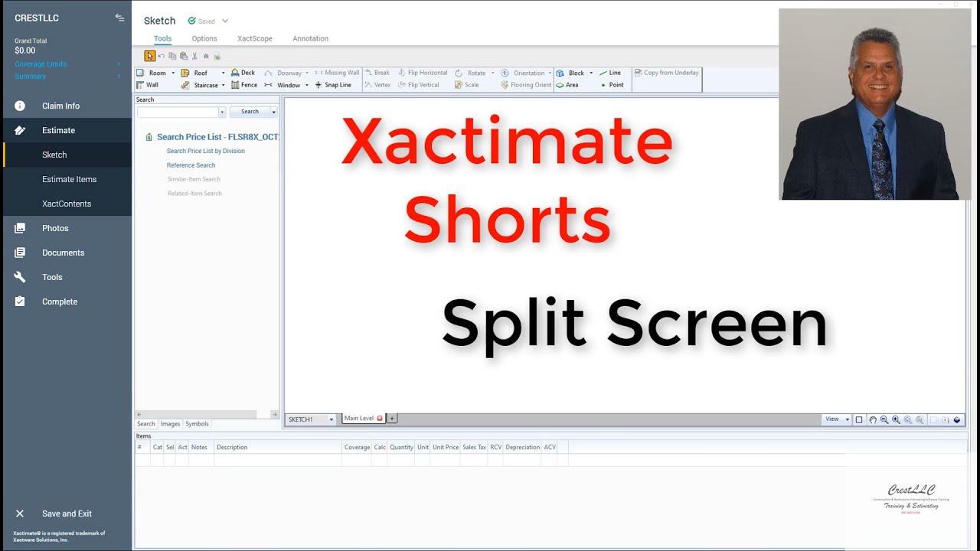Click the Unit Price column header
Viewport: 980px width, 551px height.
446,447
